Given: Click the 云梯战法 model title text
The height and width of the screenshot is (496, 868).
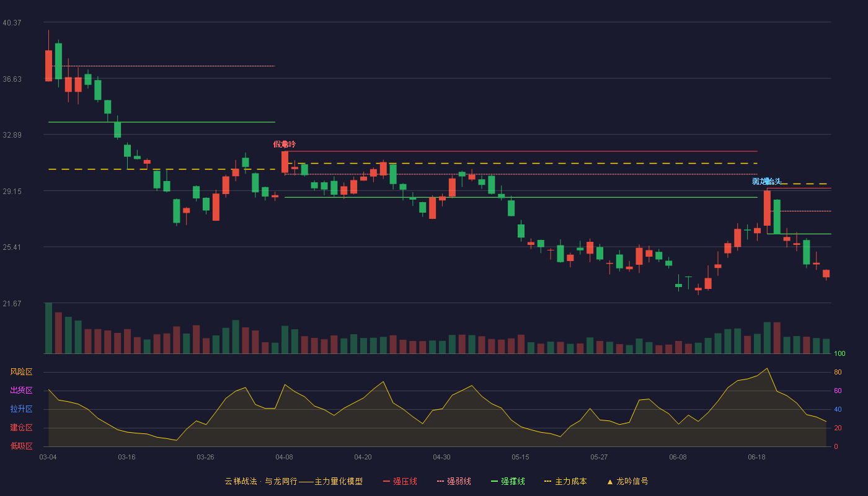Looking at the screenshot, I should pyautogui.click(x=294, y=481).
